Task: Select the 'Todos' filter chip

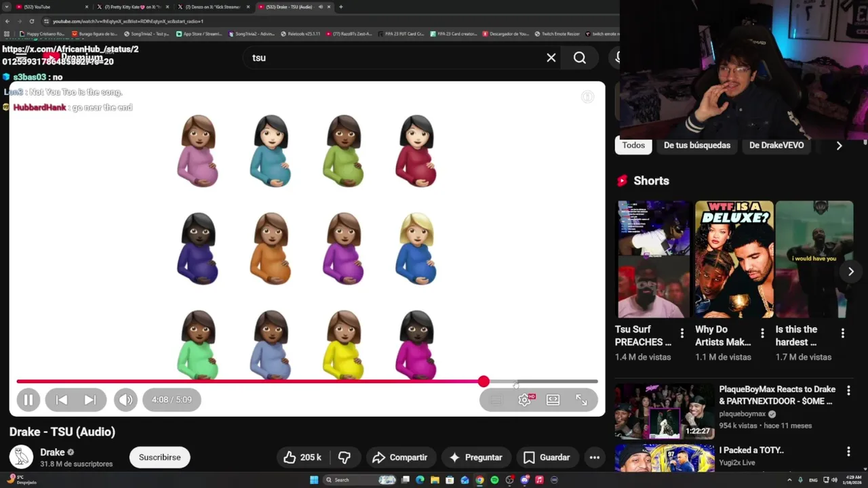Action: pos(633,145)
